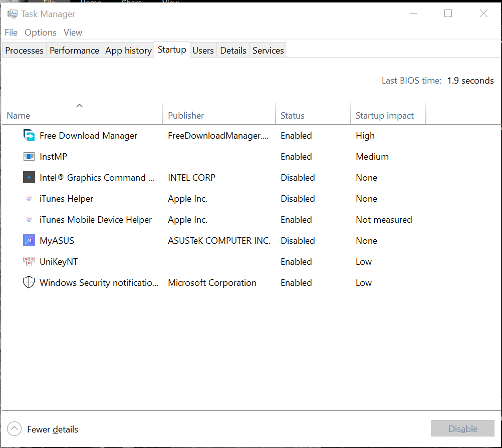Click the Windows Security shield icon
The image size is (502, 448).
click(x=29, y=282)
